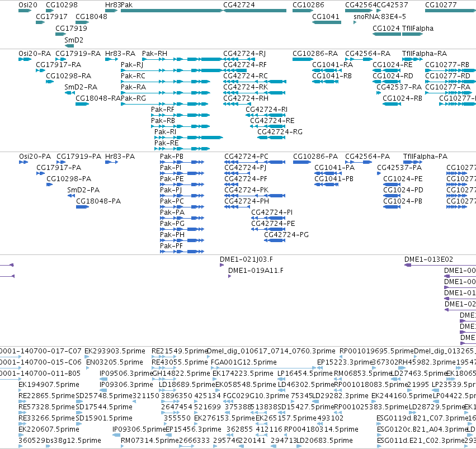Click the CG17919 gene label
Viewport: 476px width, 449px height.
point(71,28)
